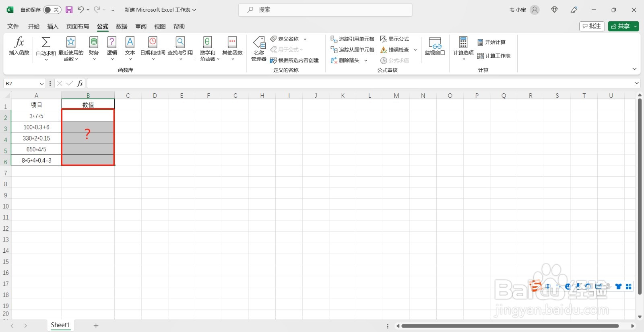Click the user account avatar

535,10
